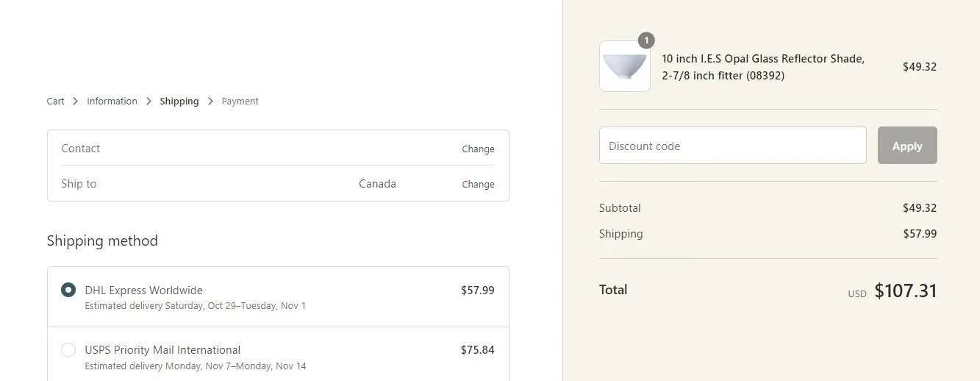Image resolution: width=980 pixels, height=381 pixels.
Task: Click the $75.84 USPS shipping price
Action: click(x=477, y=350)
